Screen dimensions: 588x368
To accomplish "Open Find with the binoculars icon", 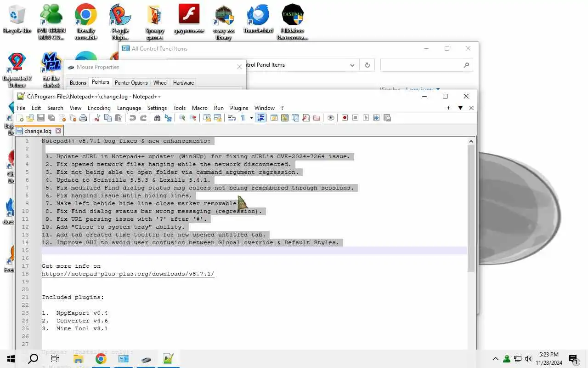I will pos(157,118).
